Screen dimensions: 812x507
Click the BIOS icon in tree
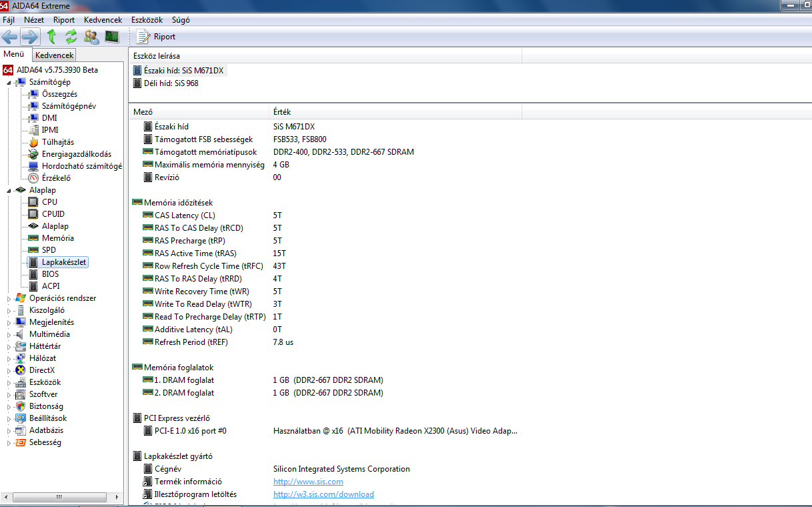tap(33, 274)
